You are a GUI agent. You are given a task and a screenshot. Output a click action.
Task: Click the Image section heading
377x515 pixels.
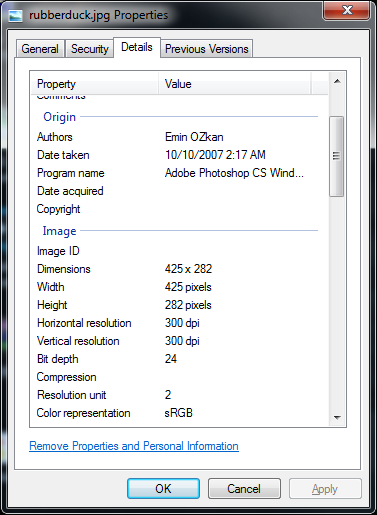(59, 231)
